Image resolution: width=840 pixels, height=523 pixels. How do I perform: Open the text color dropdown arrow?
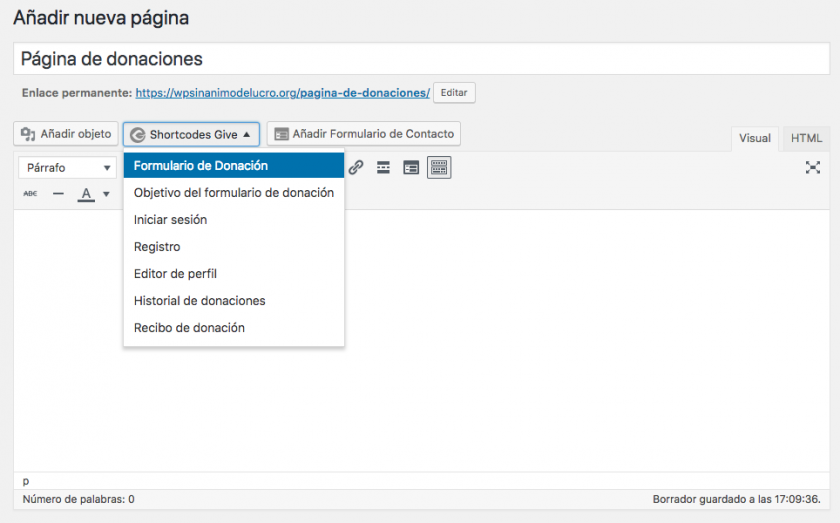coord(106,194)
